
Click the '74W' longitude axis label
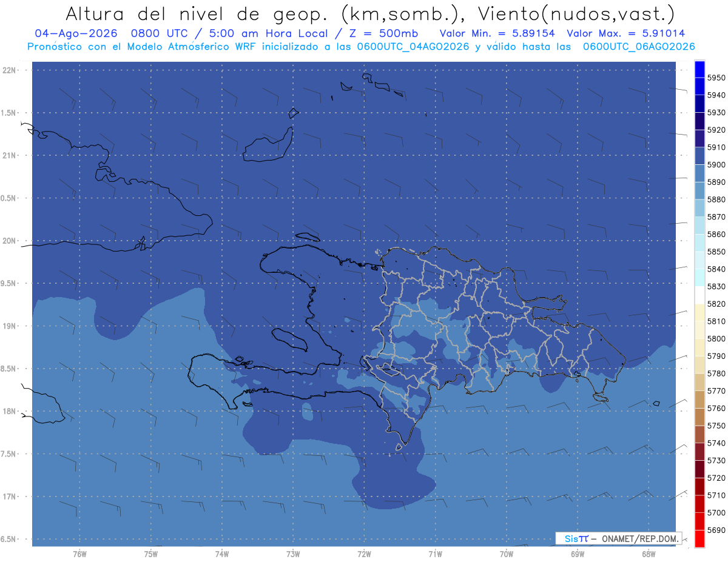[x=222, y=554]
